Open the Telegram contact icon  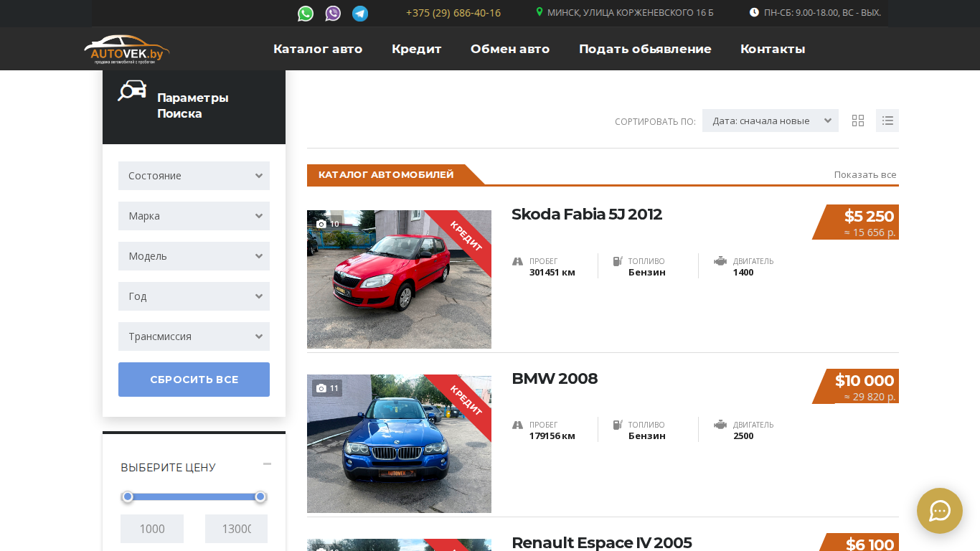click(x=360, y=14)
